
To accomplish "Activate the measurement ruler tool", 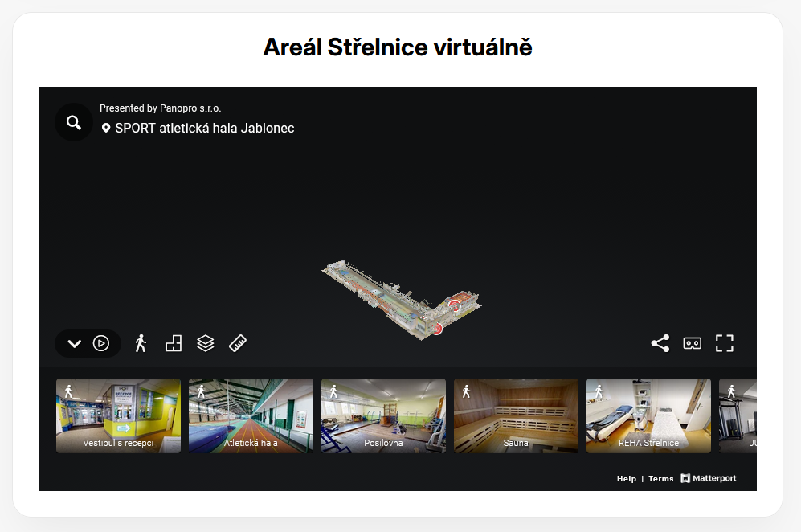I will pyautogui.click(x=238, y=344).
